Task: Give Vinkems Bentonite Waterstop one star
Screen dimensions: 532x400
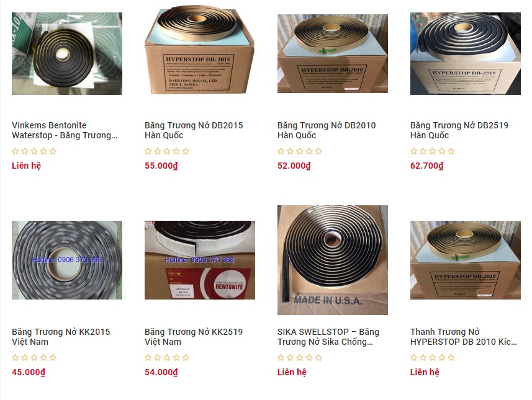Action: pyautogui.click(x=16, y=151)
